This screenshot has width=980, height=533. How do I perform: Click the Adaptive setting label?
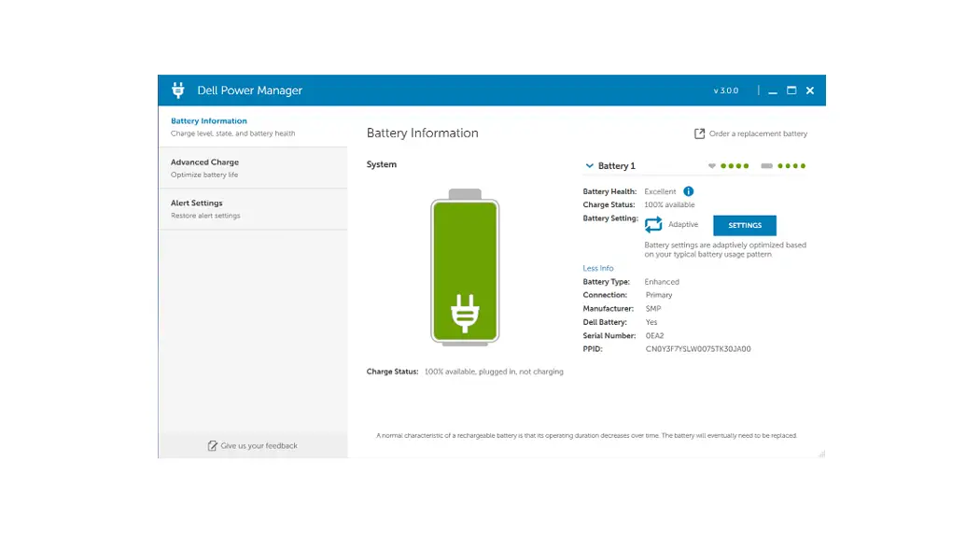click(683, 224)
